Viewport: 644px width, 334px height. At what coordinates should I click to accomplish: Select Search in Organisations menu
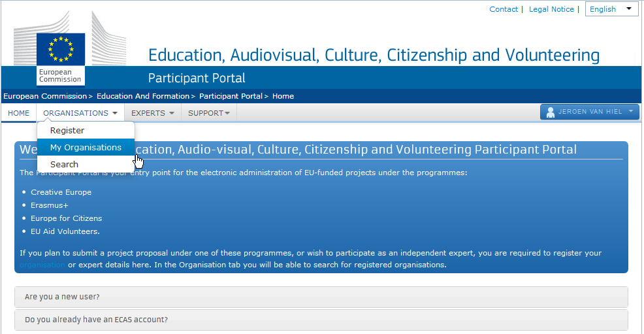(86, 164)
